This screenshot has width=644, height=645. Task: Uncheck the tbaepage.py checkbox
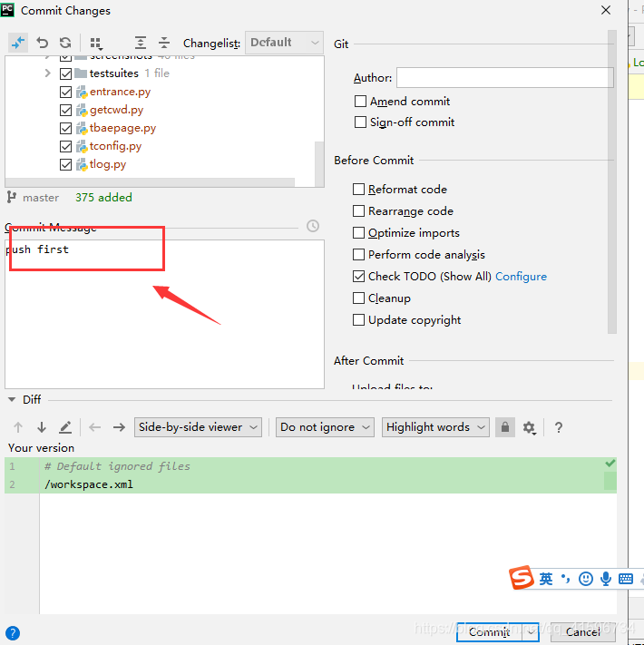[66, 128]
